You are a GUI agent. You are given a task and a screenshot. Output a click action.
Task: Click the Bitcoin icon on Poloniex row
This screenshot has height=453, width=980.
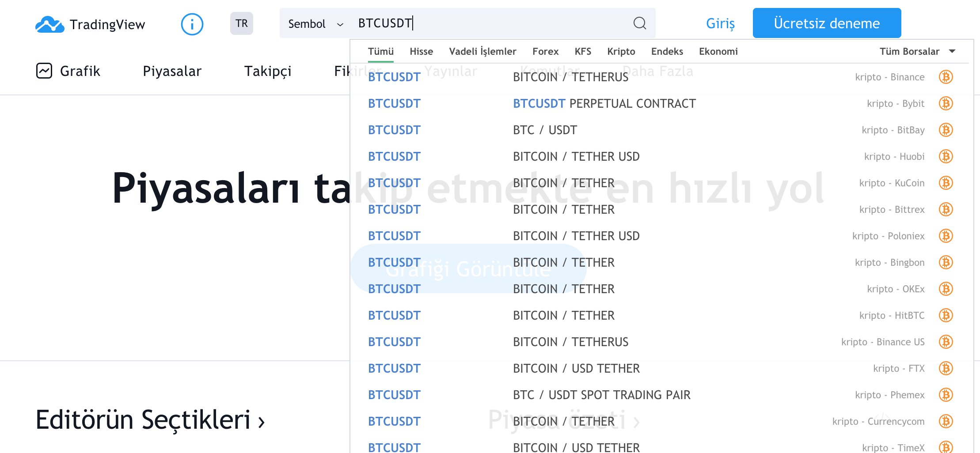(946, 236)
